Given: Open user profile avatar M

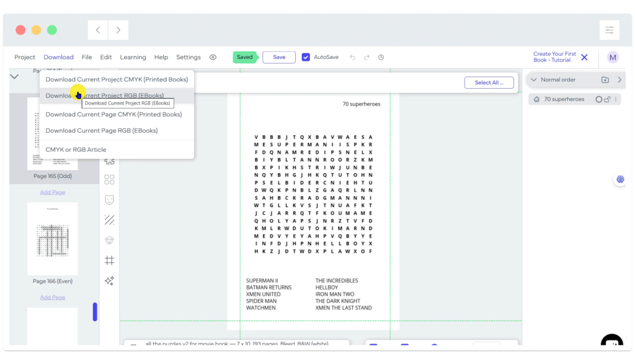Looking at the screenshot, I should (x=613, y=58).
